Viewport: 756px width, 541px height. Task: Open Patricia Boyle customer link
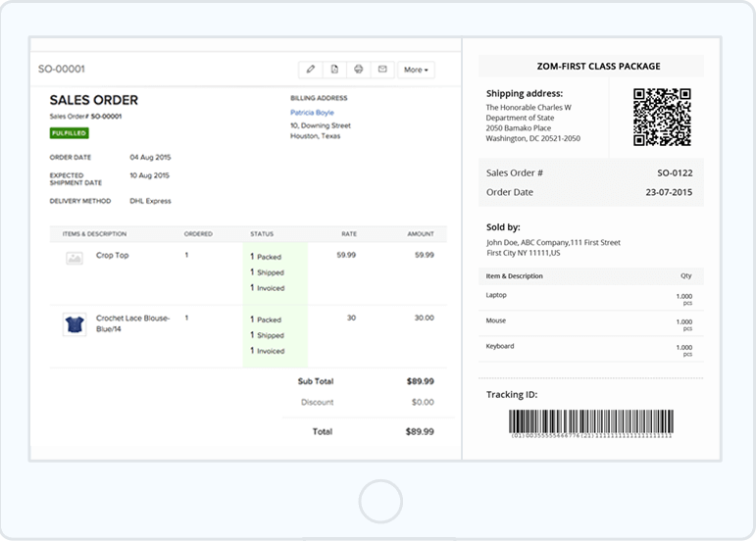point(312,113)
